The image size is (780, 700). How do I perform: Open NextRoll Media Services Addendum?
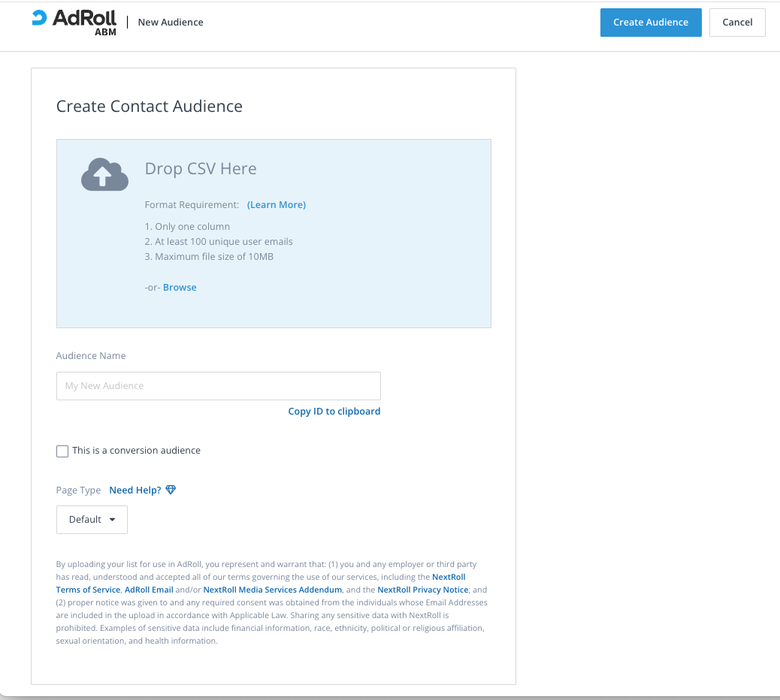(273, 590)
